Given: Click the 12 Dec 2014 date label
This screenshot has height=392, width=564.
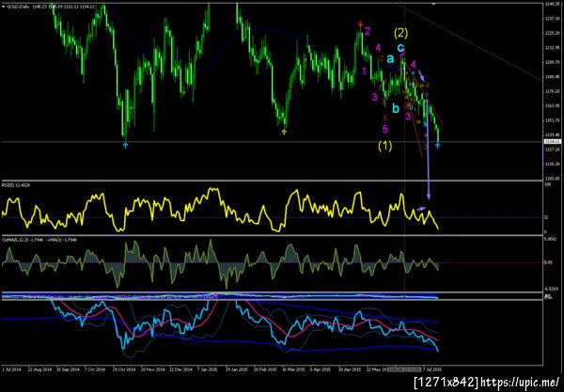Looking at the screenshot, I should (x=180, y=369).
